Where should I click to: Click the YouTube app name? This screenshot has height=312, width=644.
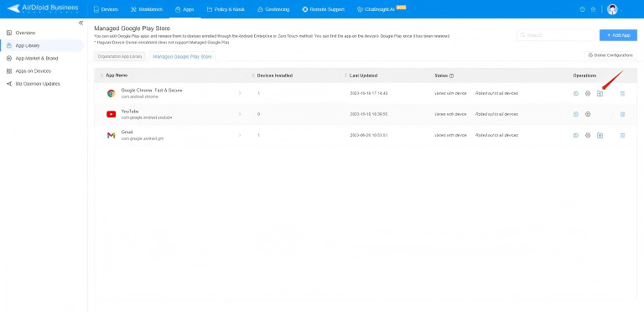130,112
